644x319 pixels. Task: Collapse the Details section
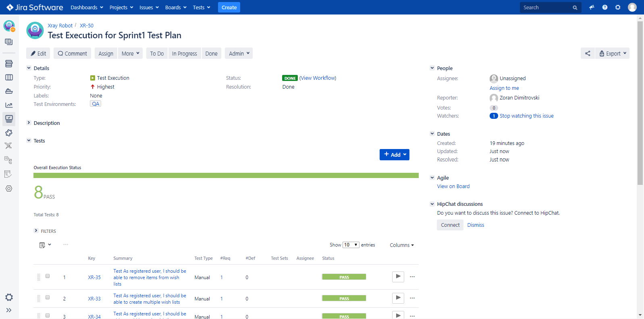(x=29, y=68)
